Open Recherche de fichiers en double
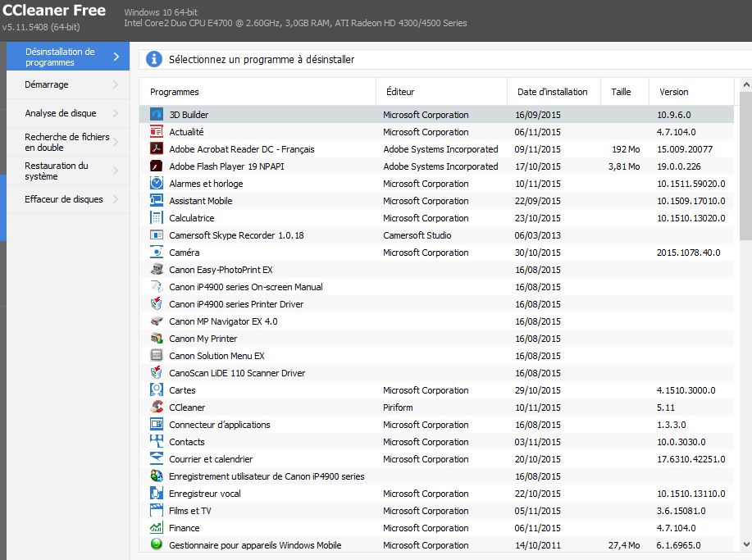Image resolution: width=752 pixels, height=560 pixels. (x=68, y=142)
